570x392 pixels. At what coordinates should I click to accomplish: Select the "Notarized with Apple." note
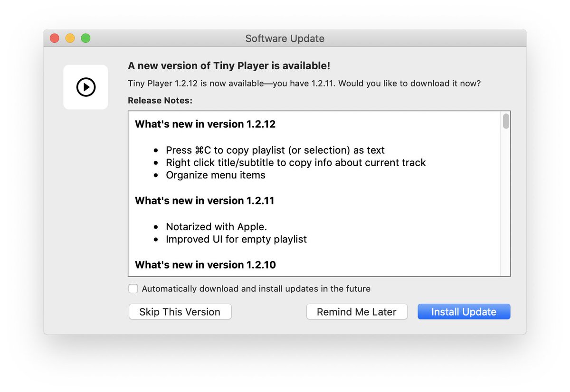(x=217, y=227)
